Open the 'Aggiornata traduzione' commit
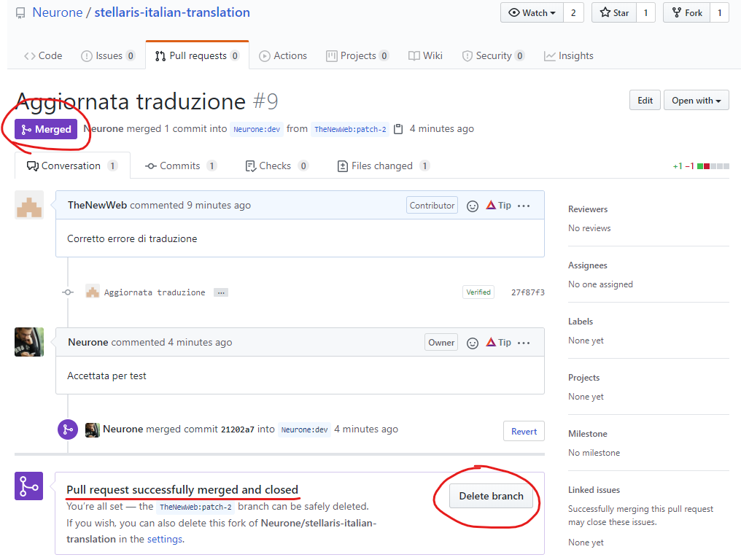Viewport: 741px width, 560px height. click(x=155, y=292)
